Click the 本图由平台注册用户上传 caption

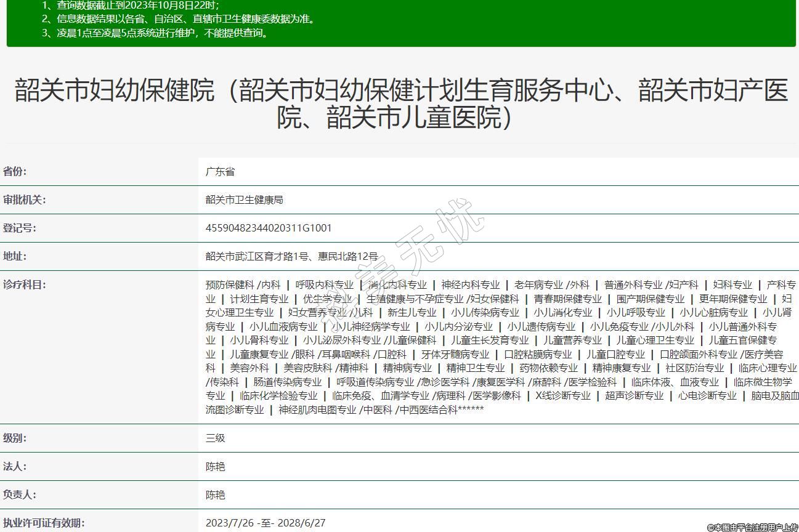tap(752, 527)
